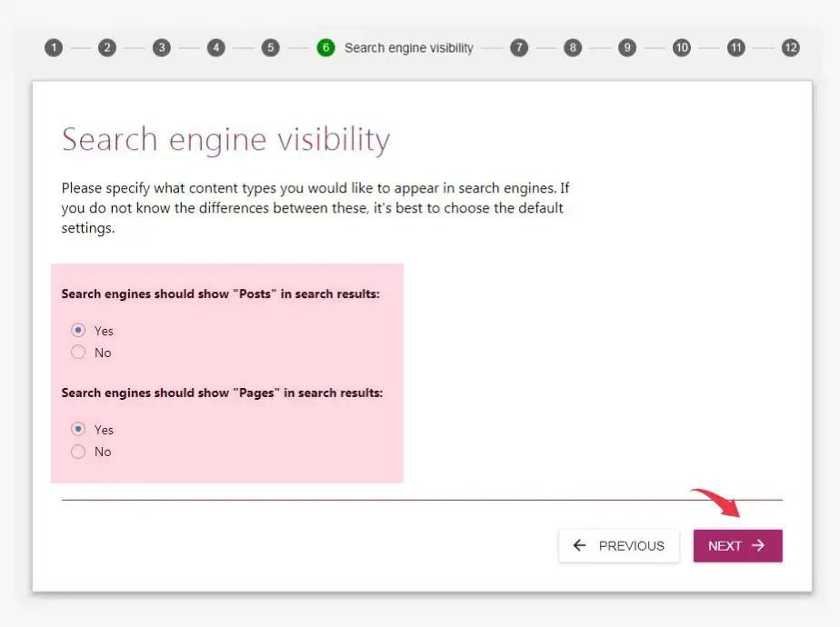Viewport: 840px width, 627px height.
Task: Click the 'Search engine visibility' step label
Action: [409, 47]
